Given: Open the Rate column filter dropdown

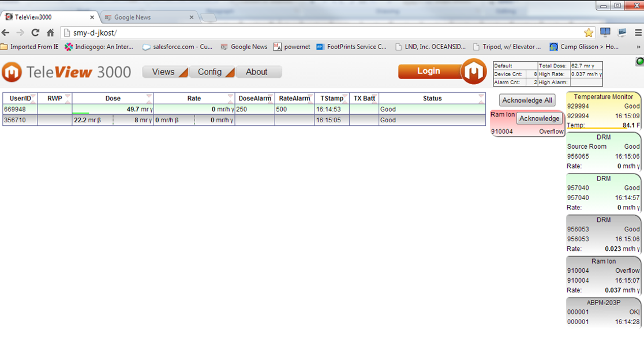Looking at the screenshot, I should click(x=230, y=96).
